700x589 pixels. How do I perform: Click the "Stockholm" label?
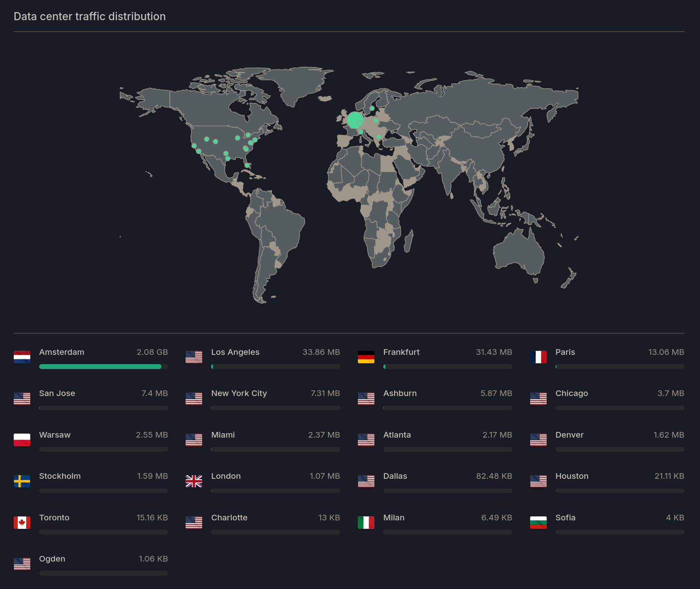coord(60,476)
